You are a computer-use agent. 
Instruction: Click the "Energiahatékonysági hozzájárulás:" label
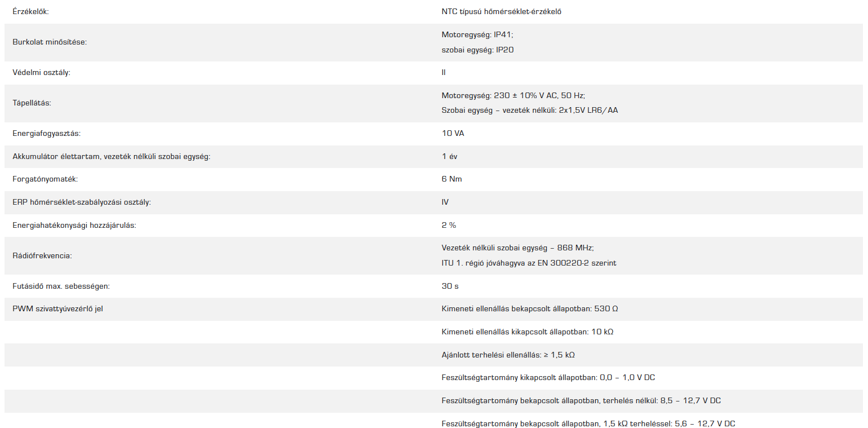click(x=74, y=226)
